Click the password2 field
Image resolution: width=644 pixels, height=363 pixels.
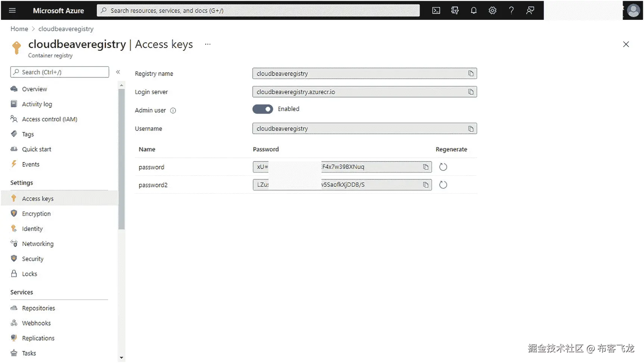pos(342,185)
